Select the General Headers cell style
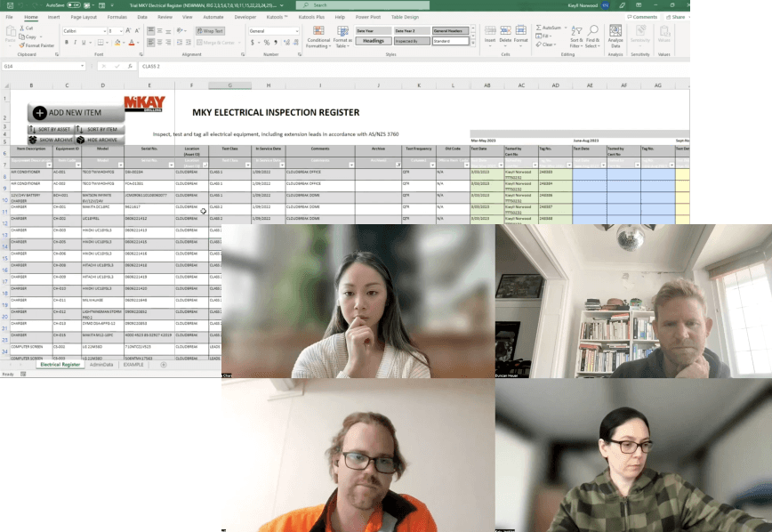Viewport: 772px width, 532px height. [x=451, y=30]
